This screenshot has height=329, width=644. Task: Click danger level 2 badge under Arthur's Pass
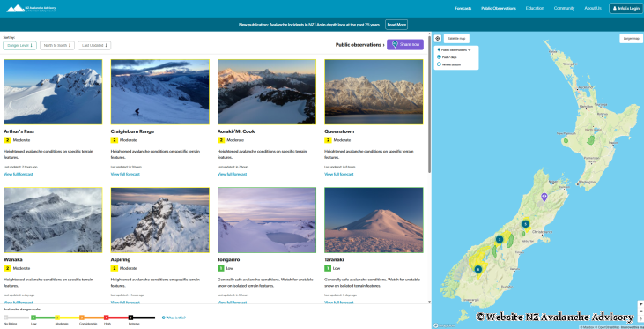coord(7,140)
